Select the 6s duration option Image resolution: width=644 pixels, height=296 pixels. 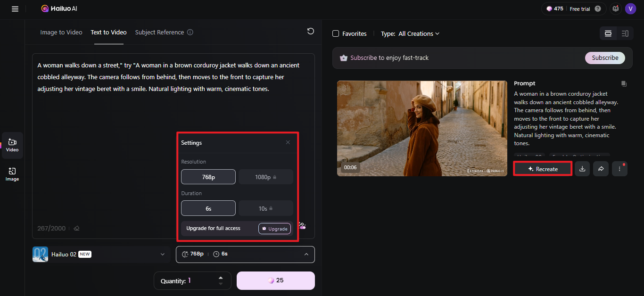[208, 208]
